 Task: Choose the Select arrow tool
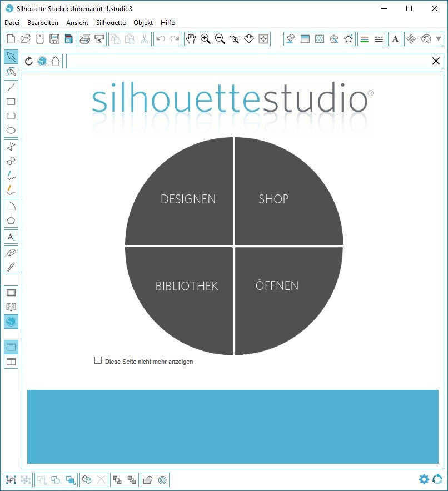(11, 57)
